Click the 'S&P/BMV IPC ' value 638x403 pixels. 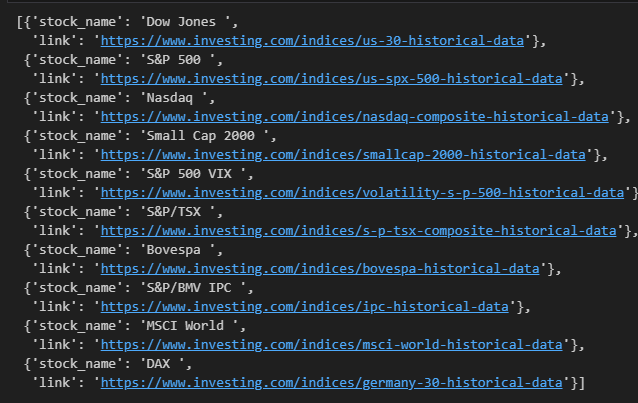pos(193,288)
